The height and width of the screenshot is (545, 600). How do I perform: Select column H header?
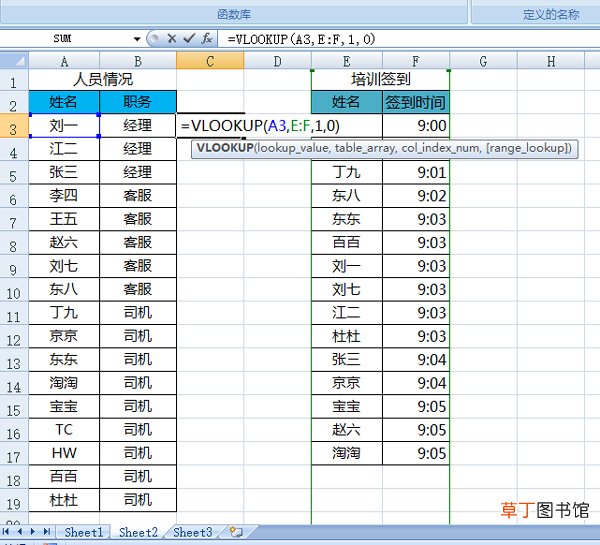tap(551, 61)
